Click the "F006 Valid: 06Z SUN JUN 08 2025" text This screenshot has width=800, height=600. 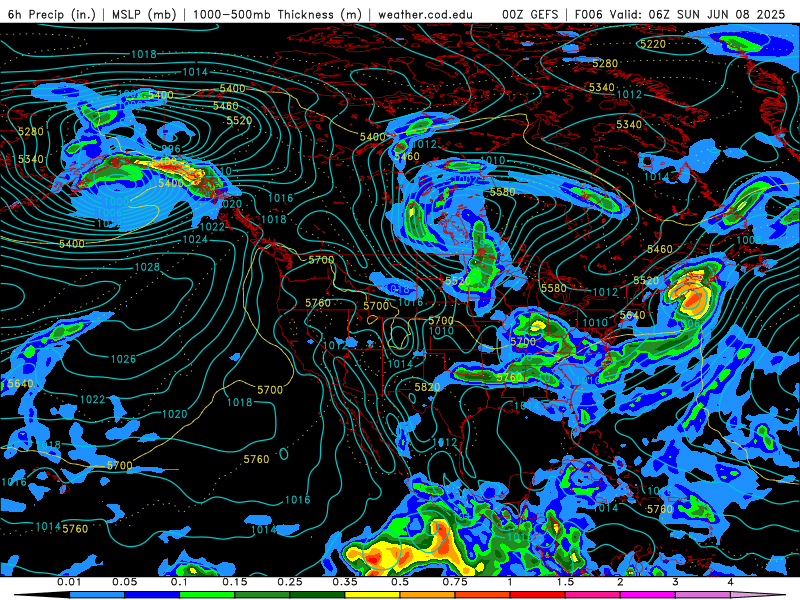coord(680,14)
